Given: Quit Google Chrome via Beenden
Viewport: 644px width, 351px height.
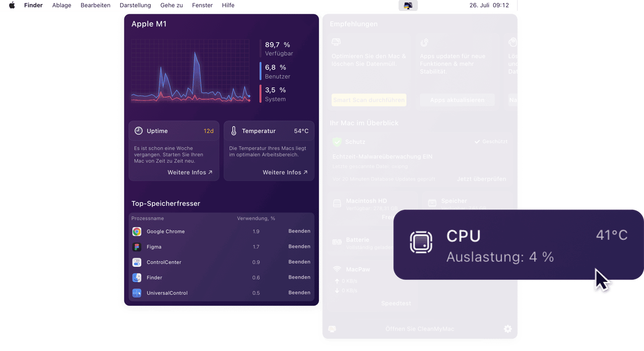Looking at the screenshot, I should tap(299, 231).
